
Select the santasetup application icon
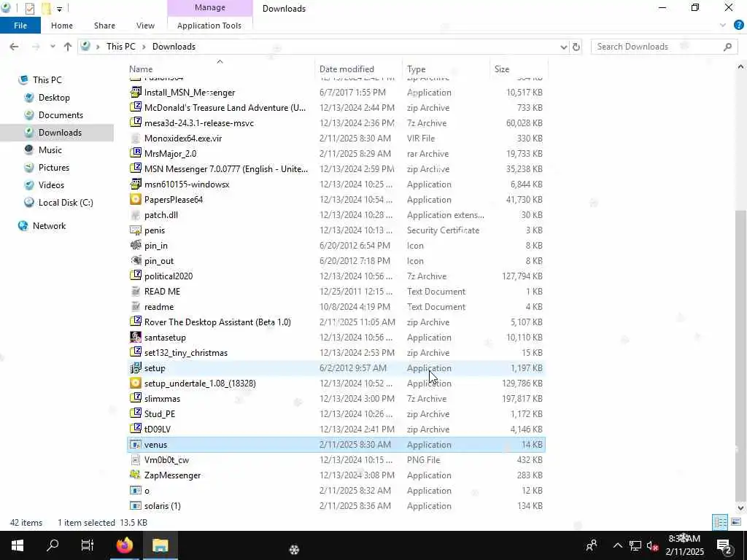(136, 337)
